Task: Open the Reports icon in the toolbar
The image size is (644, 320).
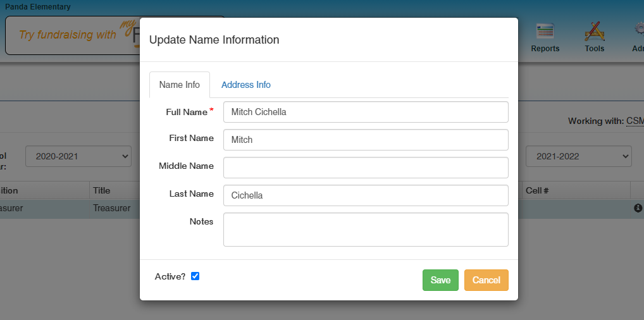Action: [545, 37]
